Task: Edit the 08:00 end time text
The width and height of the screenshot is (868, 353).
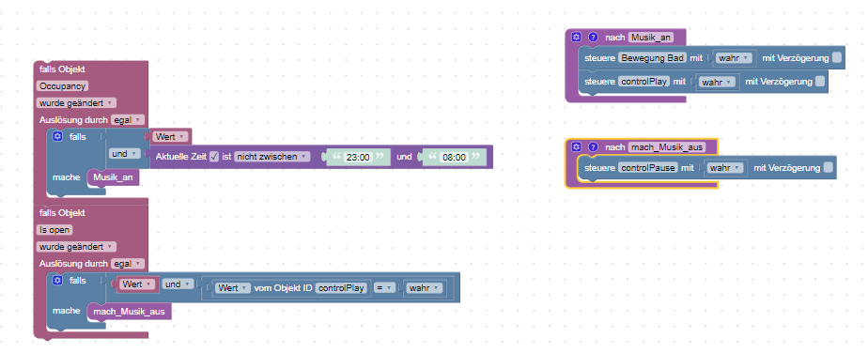Action: click(454, 157)
